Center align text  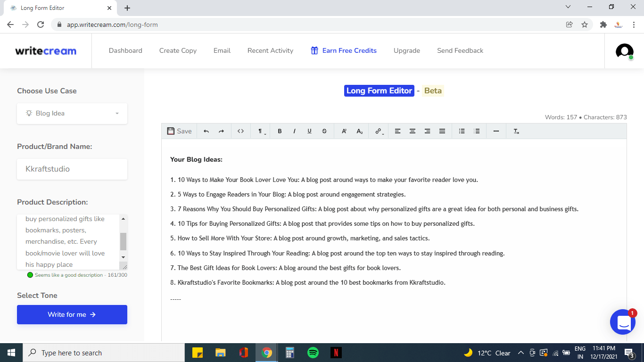click(413, 131)
